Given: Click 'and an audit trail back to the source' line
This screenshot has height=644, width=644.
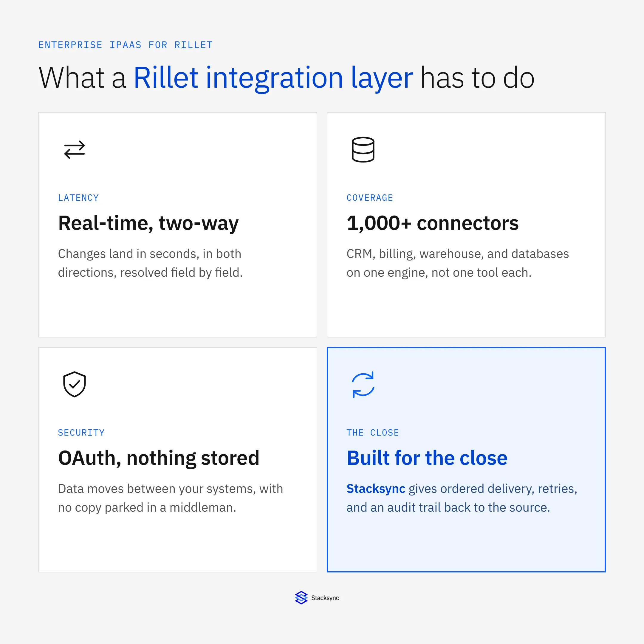Looking at the screenshot, I should click(448, 507).
